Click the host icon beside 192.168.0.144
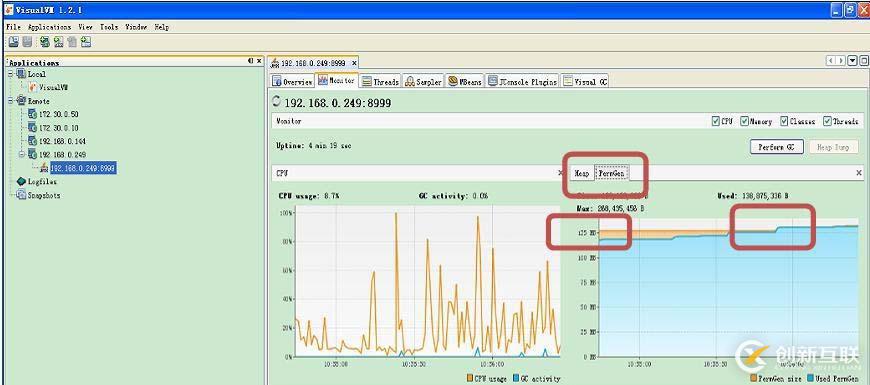The height and width of the screenshot is (385, 870). click(33, 141)
